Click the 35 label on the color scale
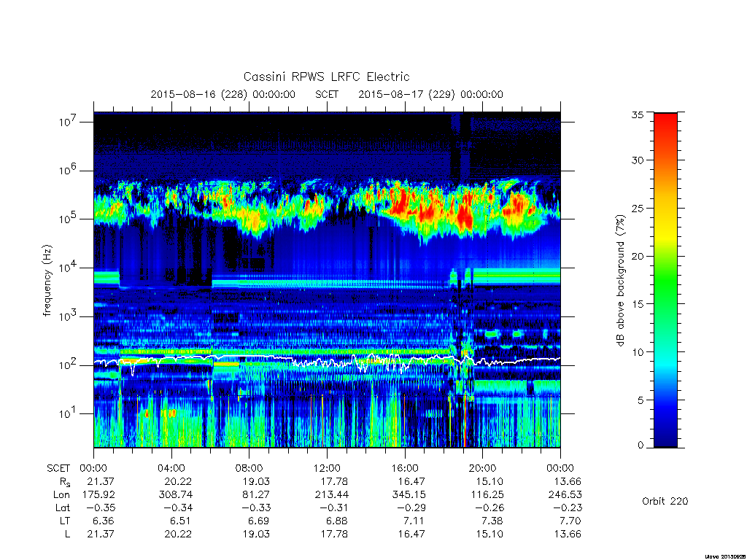747x560 pixels. pos(638,114)
